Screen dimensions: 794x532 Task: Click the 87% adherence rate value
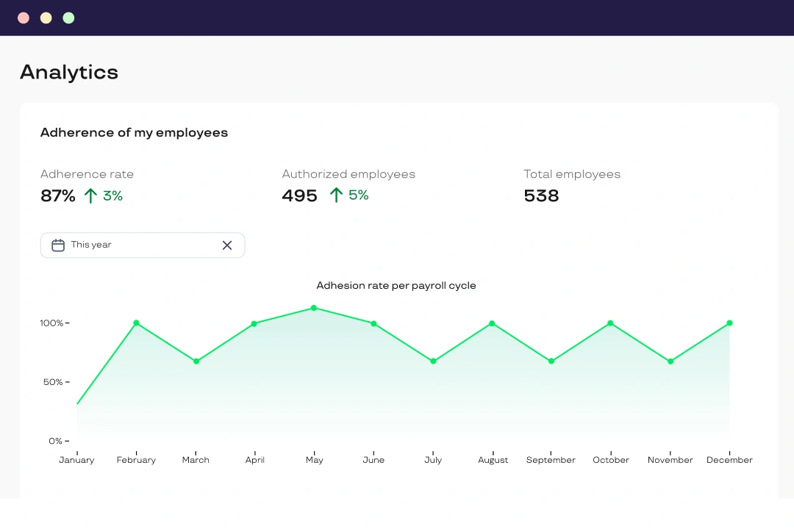(58, 196)
